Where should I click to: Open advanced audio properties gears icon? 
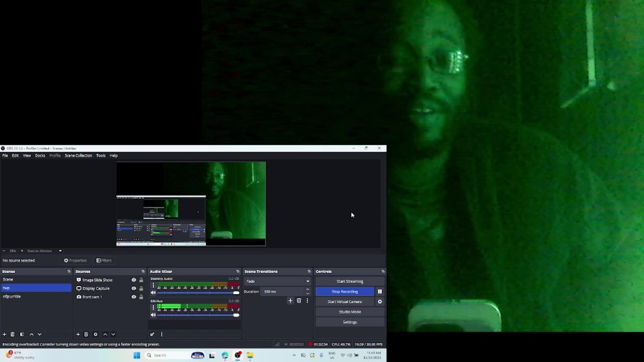(x=152, y=334)
